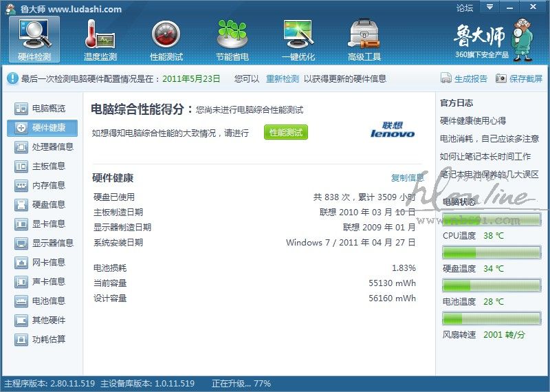
Task: Select the 处理器信息 menu label
Action: (x=53, y=147)
